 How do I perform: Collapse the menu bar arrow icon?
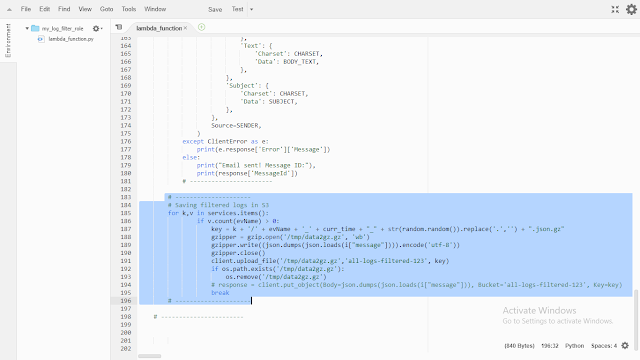click(9, 9)
